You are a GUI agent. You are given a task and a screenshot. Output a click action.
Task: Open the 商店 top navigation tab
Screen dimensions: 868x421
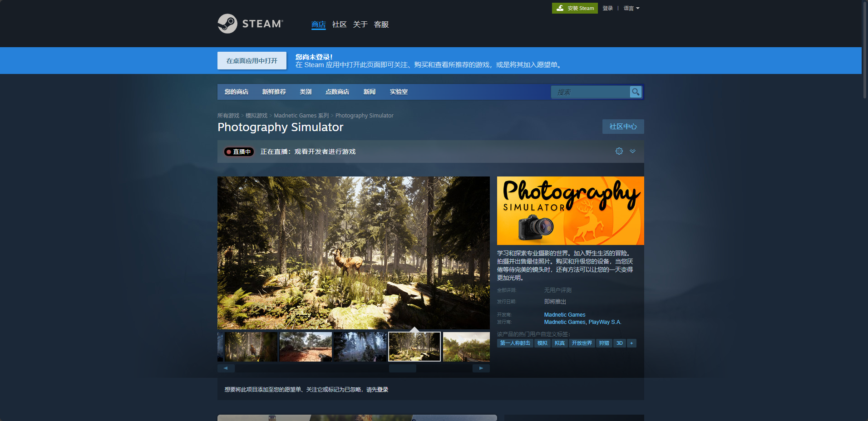(319, 24)
